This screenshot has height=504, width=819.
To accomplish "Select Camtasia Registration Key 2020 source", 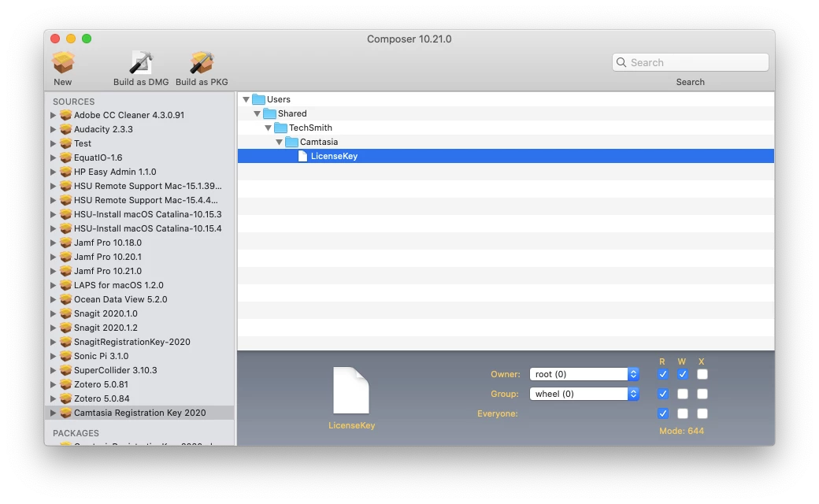I will (140, 413).
